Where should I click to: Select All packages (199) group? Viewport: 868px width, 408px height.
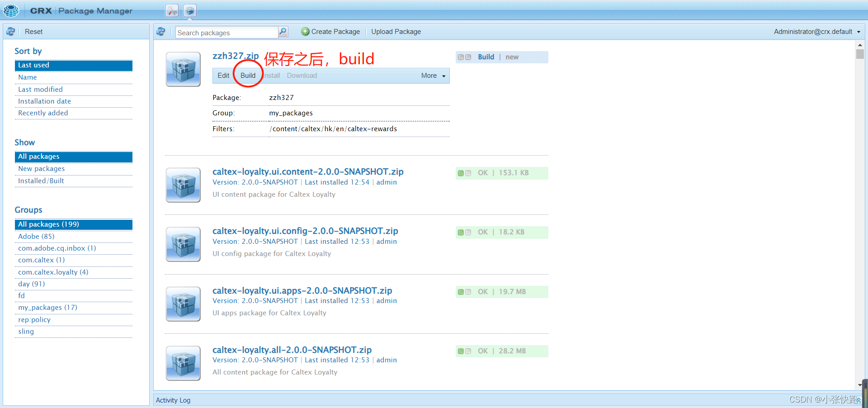(74, 224)
